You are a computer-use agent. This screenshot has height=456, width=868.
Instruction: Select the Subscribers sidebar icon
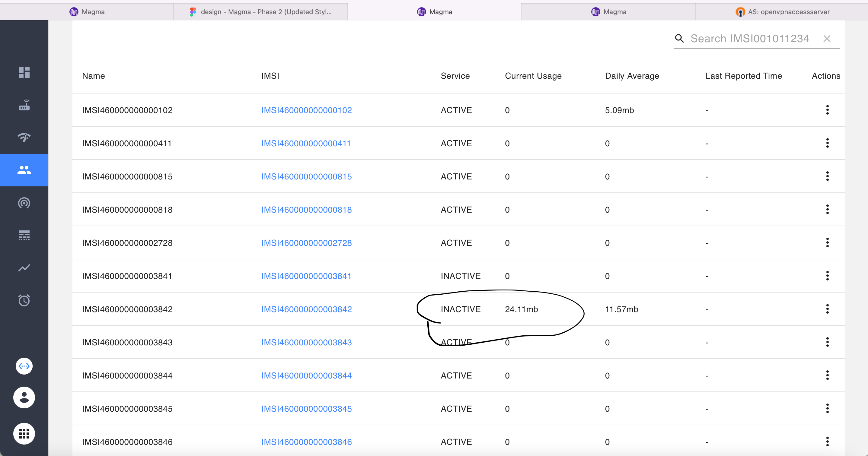pos(24,170)
